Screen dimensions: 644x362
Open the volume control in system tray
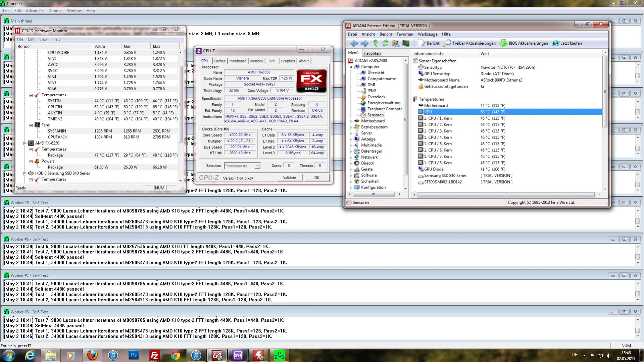coord(609,356)
